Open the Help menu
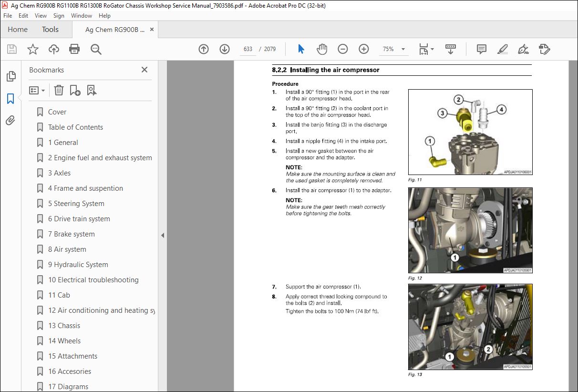Screen dimensions: 578x392 click(x=104, y=16)
